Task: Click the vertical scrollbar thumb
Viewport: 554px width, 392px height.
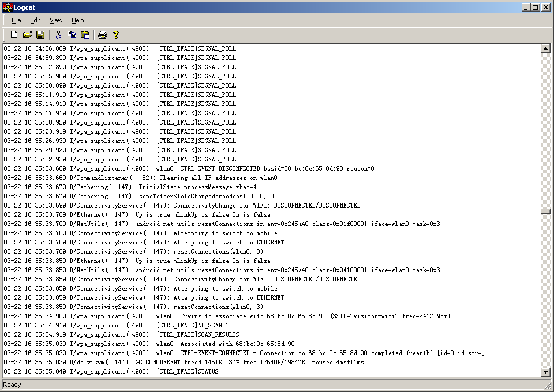Action: pos(545,212)
